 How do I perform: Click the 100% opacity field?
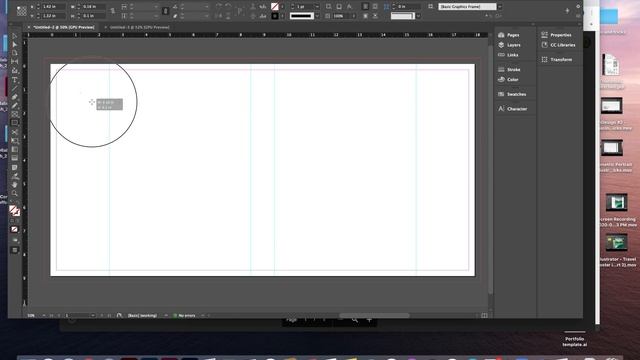(x=341, y=16)
